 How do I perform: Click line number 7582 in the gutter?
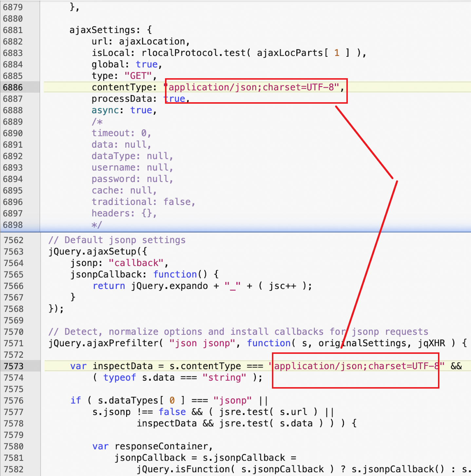coord(14,469)
